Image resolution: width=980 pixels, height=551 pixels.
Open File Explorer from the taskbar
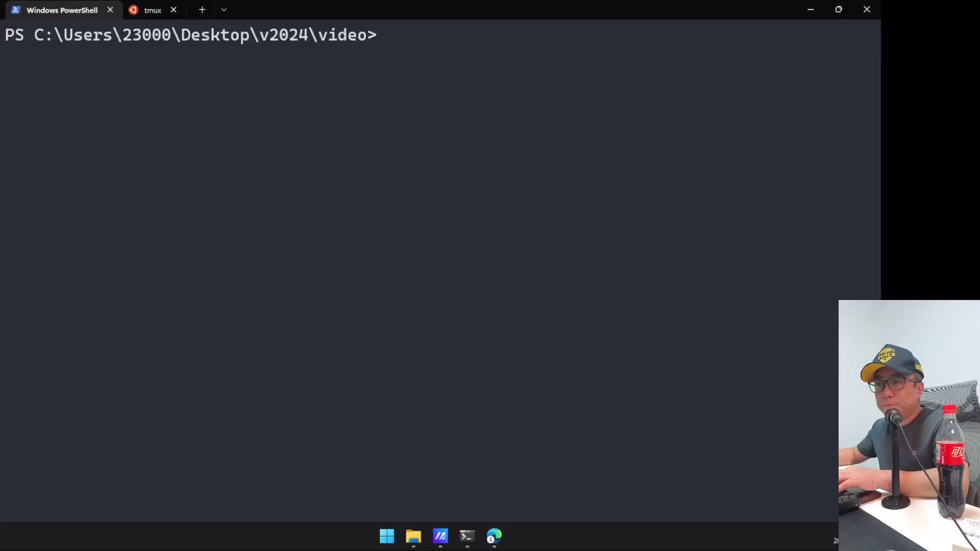pos(413,536)
